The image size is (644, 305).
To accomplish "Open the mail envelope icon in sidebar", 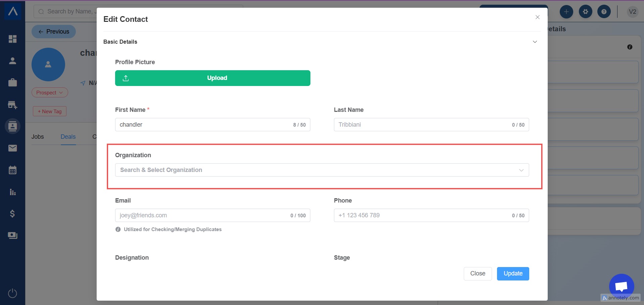I will 12,148.
